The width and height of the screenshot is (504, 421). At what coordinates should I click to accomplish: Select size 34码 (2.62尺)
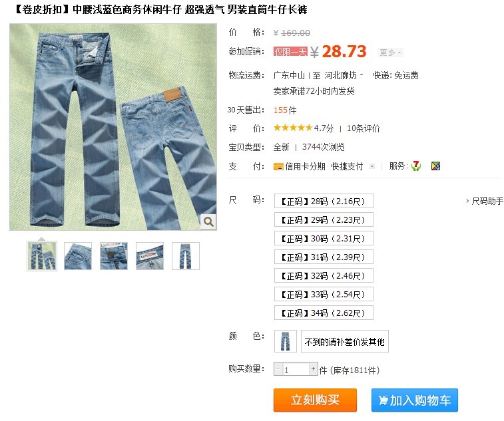point(324,313)
